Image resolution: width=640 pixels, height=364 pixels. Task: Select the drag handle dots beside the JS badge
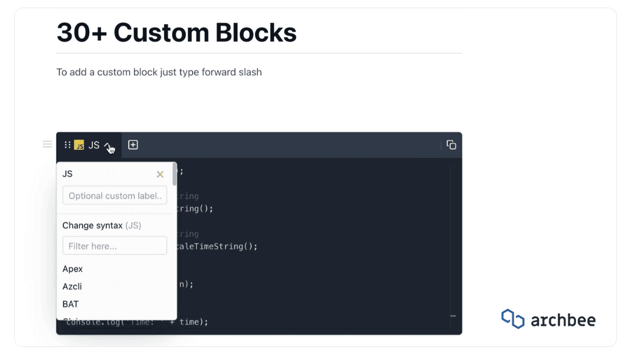click(68, 144)
